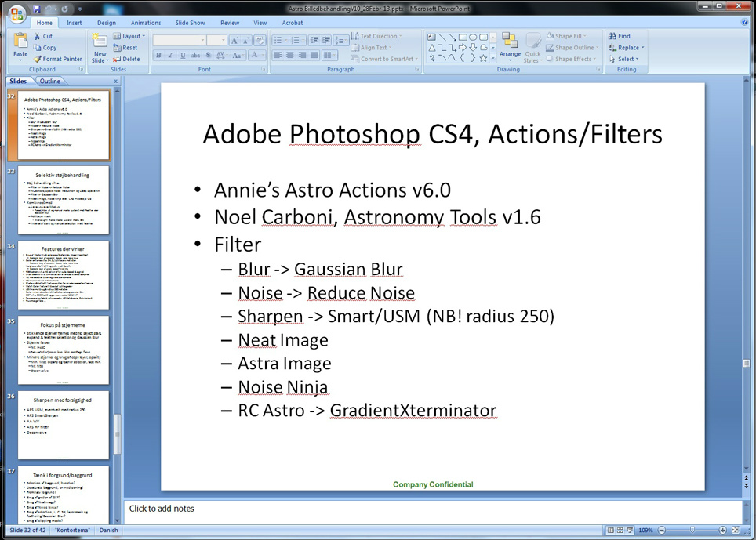Open Shape Fill color options
Viewport: 756px width, 540px height.
pos(566,36)
